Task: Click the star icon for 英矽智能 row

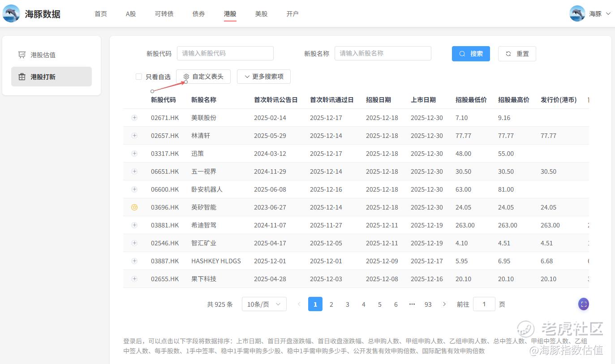Action: pyautogui.click(x=134, y=207)
